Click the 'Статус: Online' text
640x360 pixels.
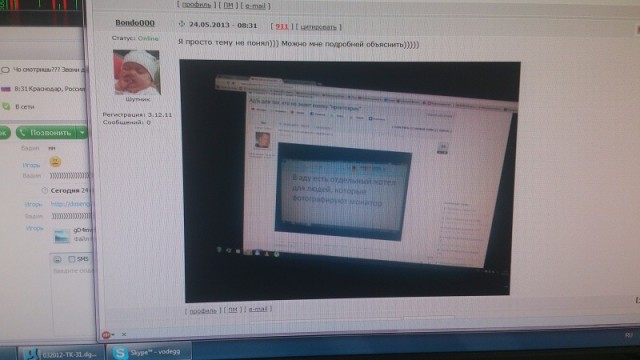[135, 38]
